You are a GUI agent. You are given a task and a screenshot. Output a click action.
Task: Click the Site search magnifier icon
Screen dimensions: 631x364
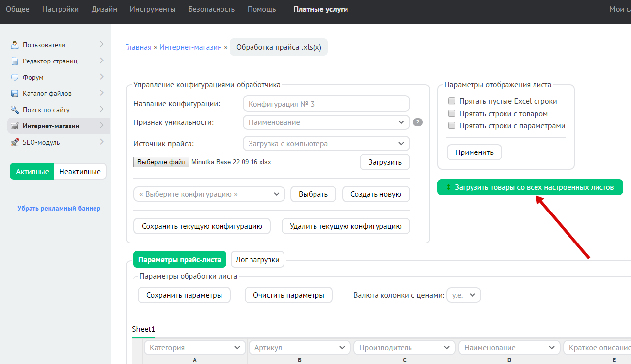point(15,110)
